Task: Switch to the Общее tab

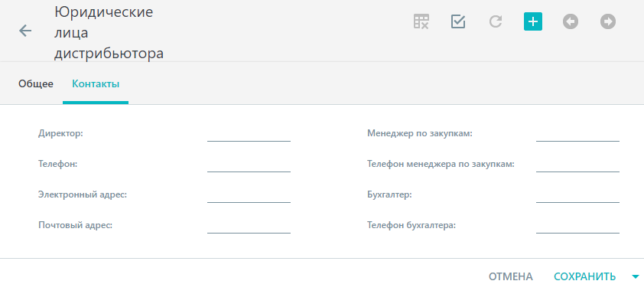Action: coord(36,84)
